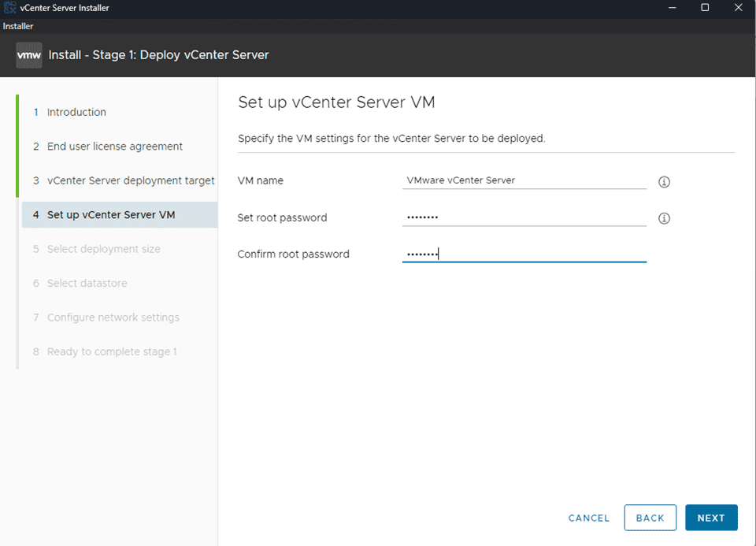Click the NEXT button
The width and height of the screenshot is (756, 546).
tap(711, 518)
